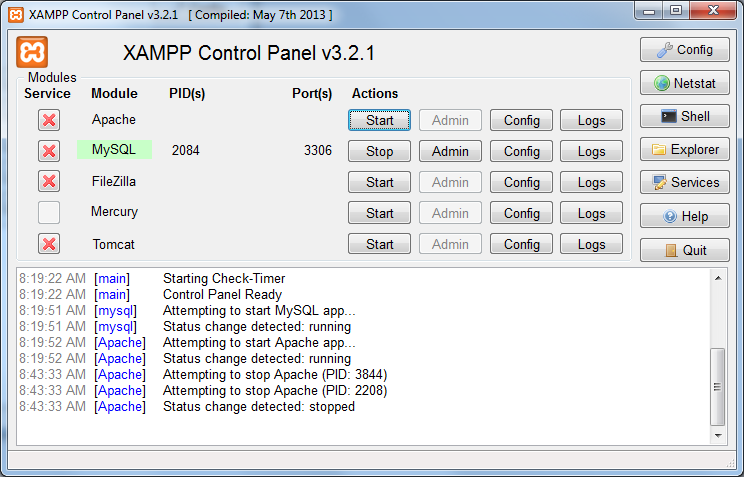The height and width of the screenshot is (477, 744).
Task: Launch the Shell from the right sidebar
Action: click(x=684, y=116)
